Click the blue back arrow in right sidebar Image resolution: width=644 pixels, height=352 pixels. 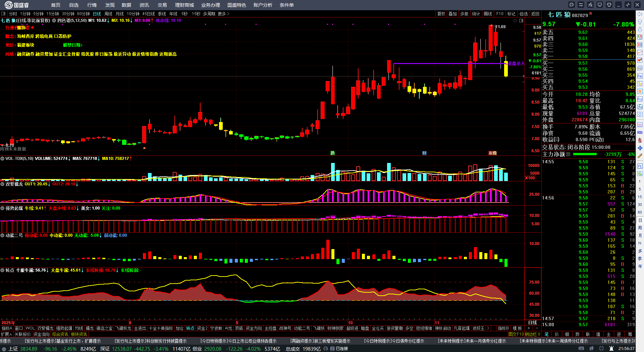click(x=640, y=14)
